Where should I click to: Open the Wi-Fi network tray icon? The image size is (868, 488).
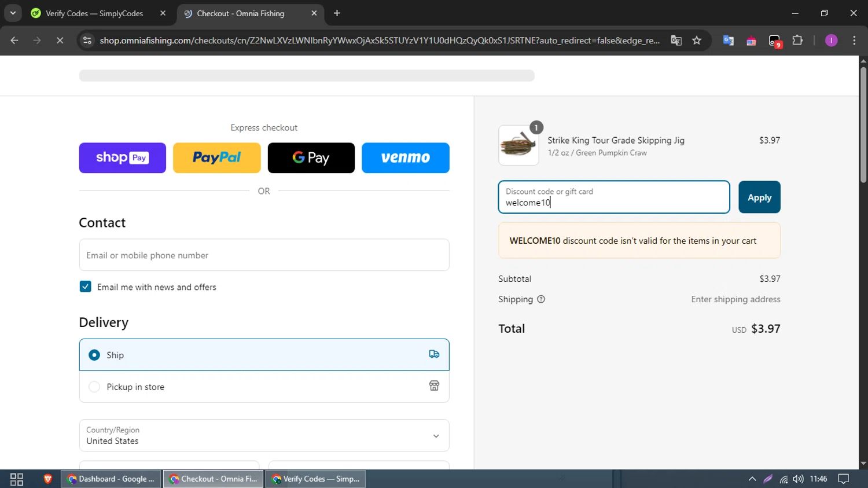(784, 479)
